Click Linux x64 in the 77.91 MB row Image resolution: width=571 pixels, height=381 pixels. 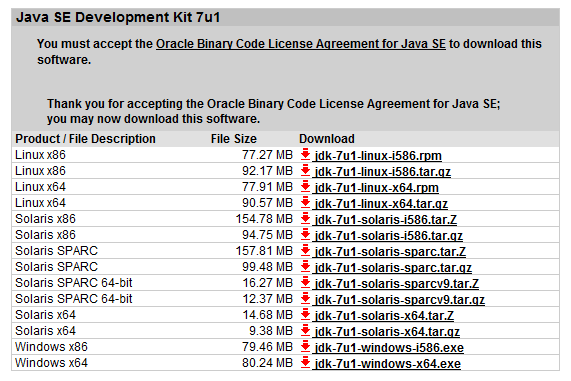coord(40,187)
